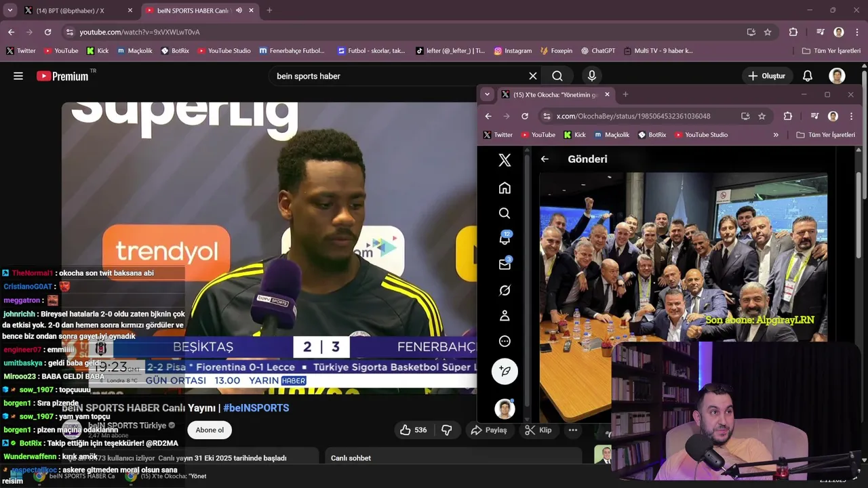Image resolution: width=868 pixels, height=488 pixels.
Task: Select the X'te Okocha tab
Action: [x=555, y=94]
